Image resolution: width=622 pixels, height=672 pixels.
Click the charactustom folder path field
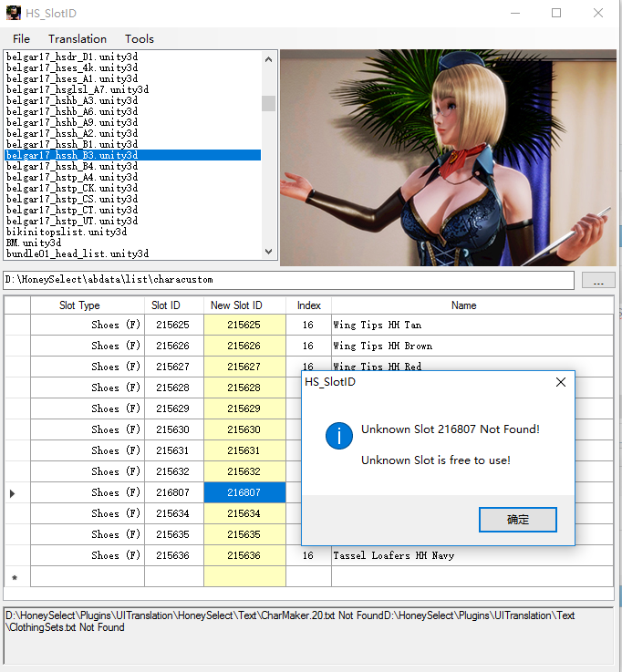coord(288,281)
